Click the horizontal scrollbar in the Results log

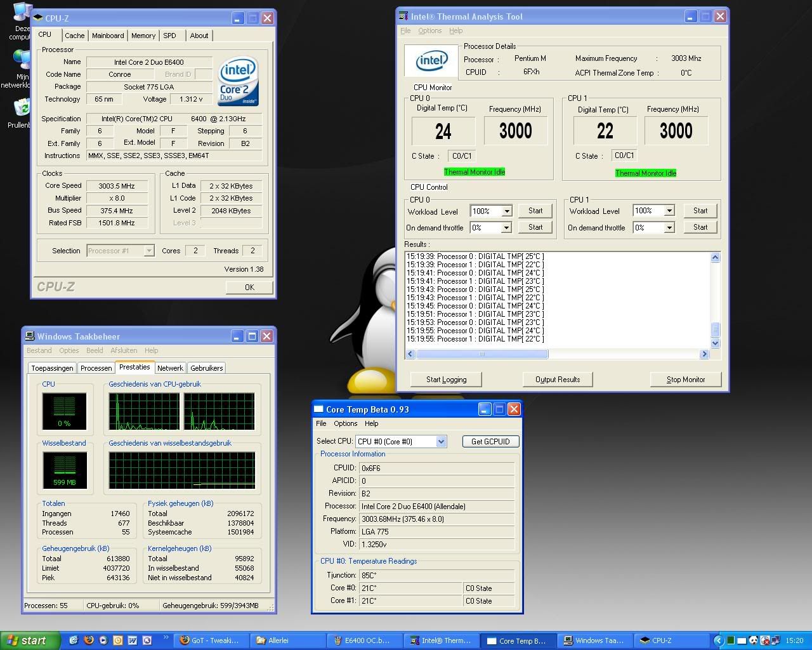point(482,354)
